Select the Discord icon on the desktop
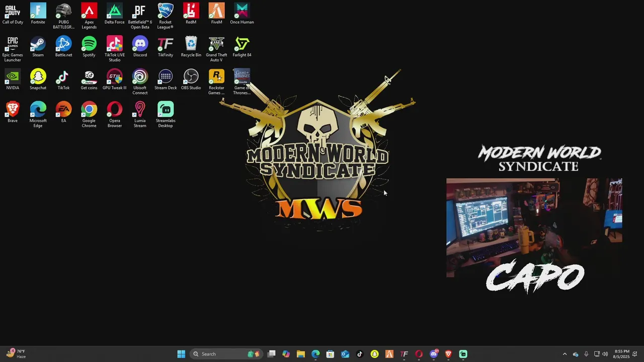644x362 pixels. click(140, 47)
